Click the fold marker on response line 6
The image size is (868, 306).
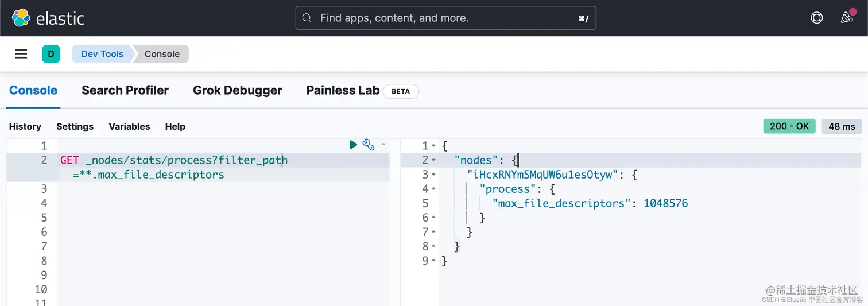433,218
